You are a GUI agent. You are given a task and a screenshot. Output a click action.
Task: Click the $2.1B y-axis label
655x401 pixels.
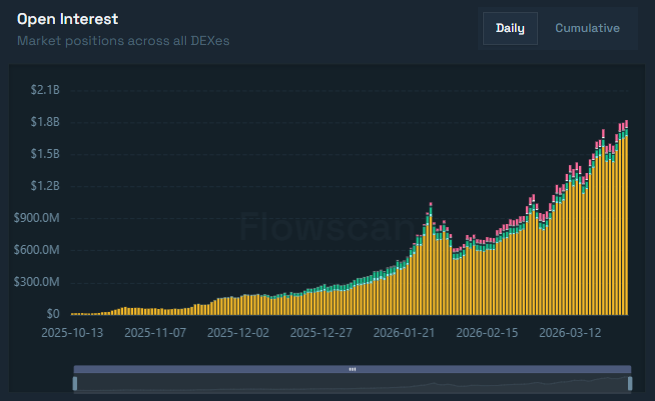(46, 90)
